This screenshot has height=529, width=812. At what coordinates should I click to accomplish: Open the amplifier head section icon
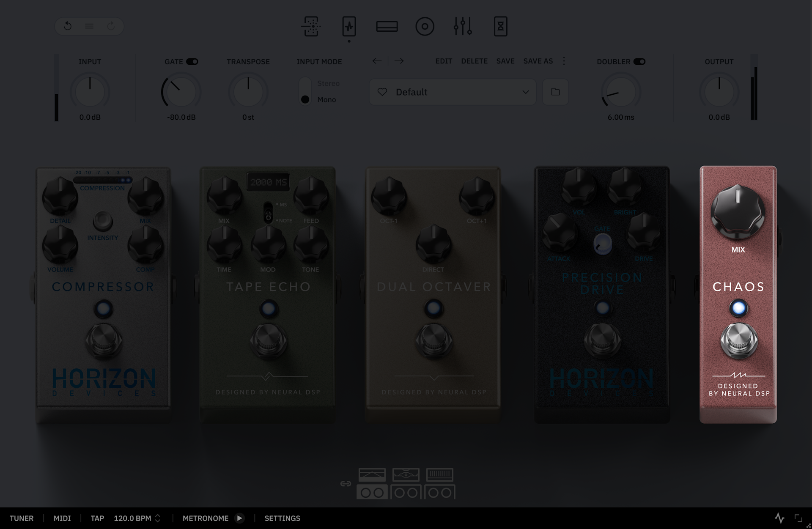tap(387, 26)
